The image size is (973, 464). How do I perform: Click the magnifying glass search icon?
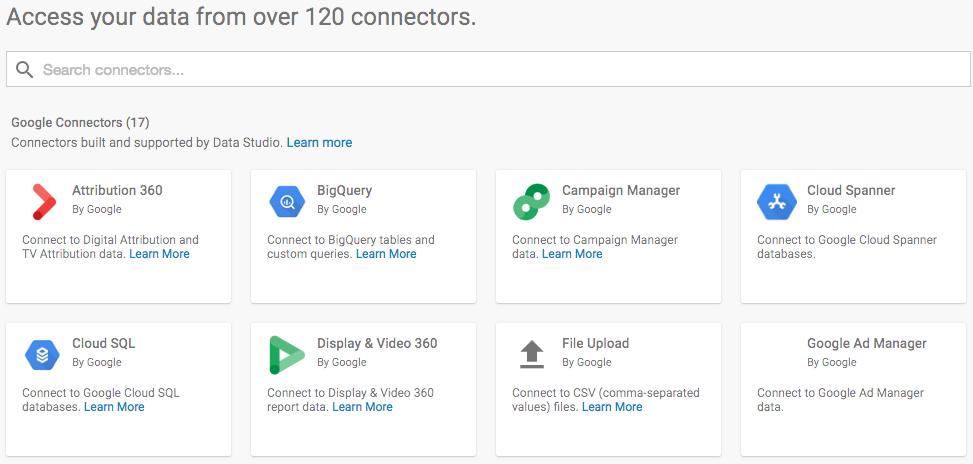[x=25, y=70]
